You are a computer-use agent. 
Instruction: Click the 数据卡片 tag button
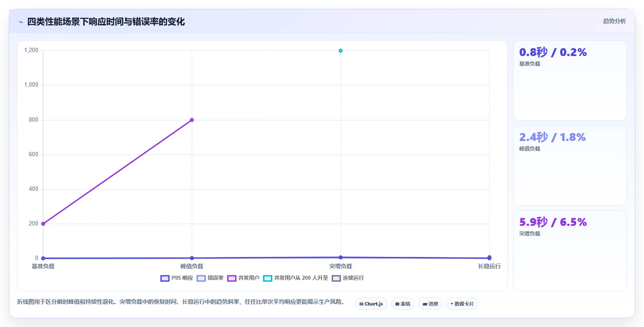[x=462, y=304]
